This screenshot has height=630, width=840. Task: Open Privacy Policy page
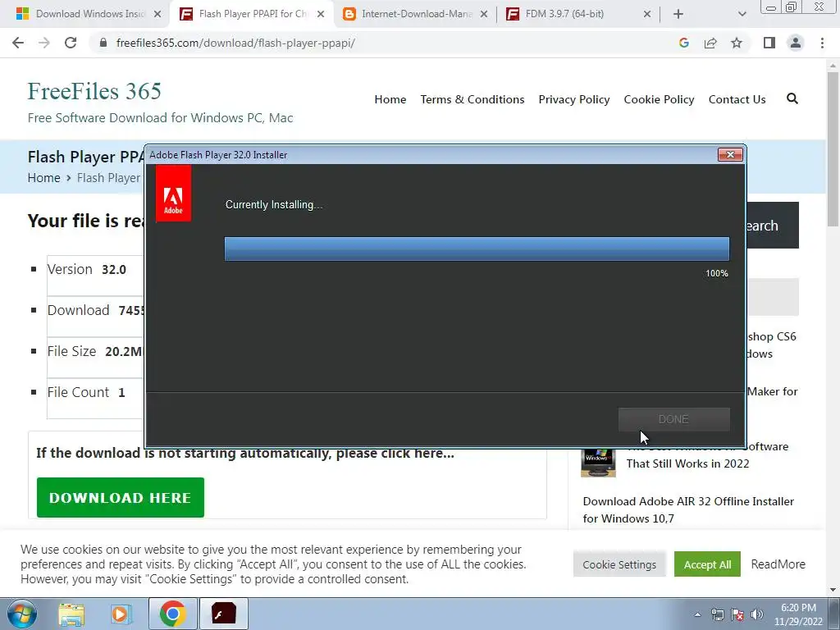(x=573, y=99)
